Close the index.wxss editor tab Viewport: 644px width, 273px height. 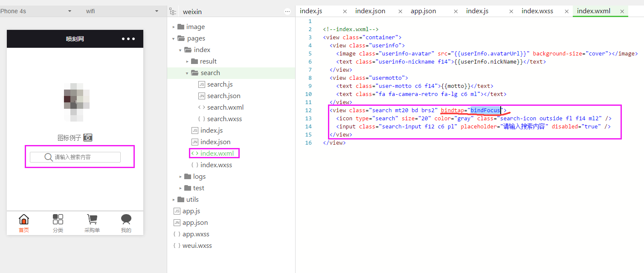(x=566, y=12)
